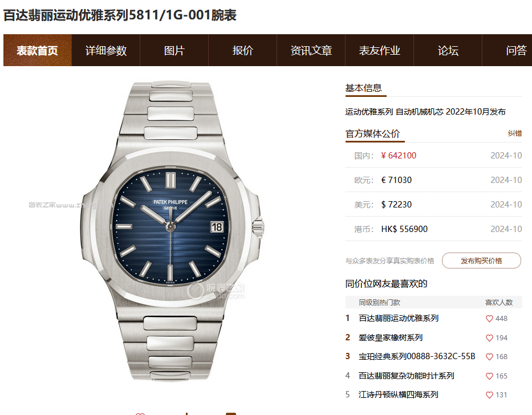Open the 资讯文章 tab
532x415 pixels.
click(x=311, y=50)
